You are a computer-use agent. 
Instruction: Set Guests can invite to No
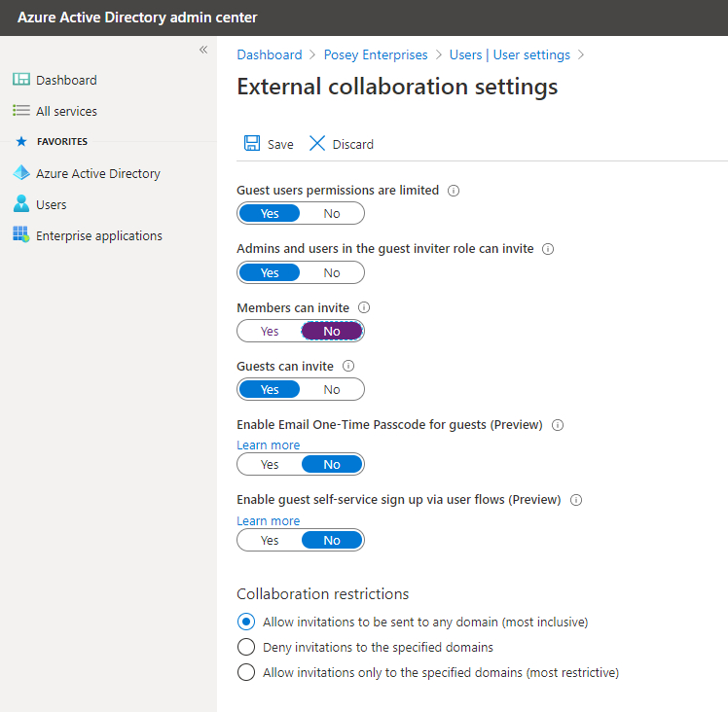coord(332,389)
